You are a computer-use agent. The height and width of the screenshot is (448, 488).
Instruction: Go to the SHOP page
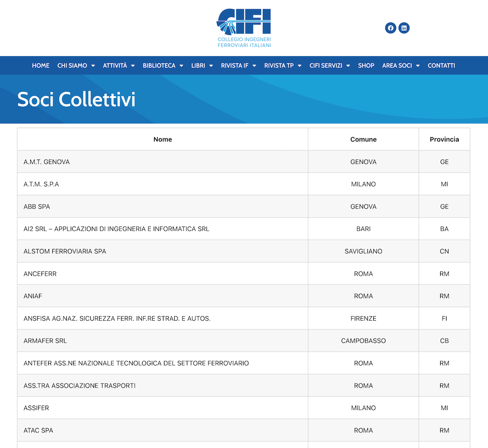point(366,66)
